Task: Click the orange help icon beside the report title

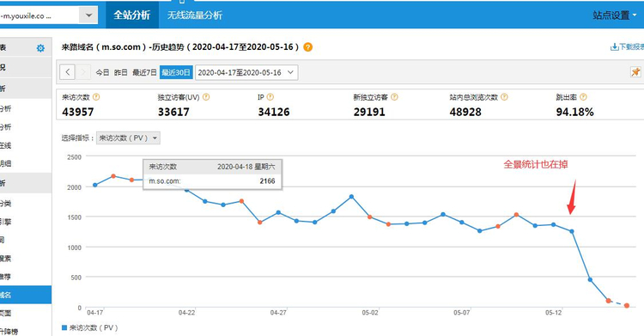Action: tap(307, 47)
